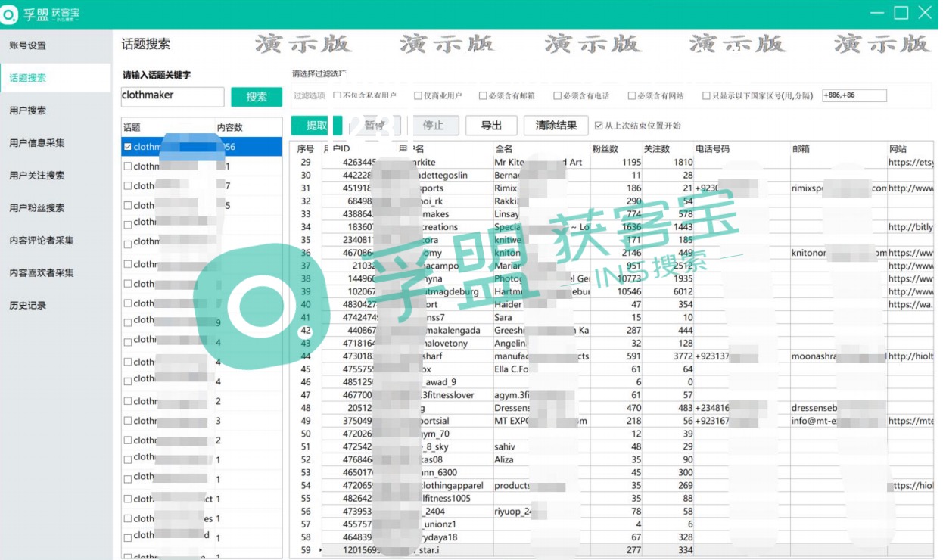Check the 仅商业用户 business-users-only option

click(x=419, y=95)
